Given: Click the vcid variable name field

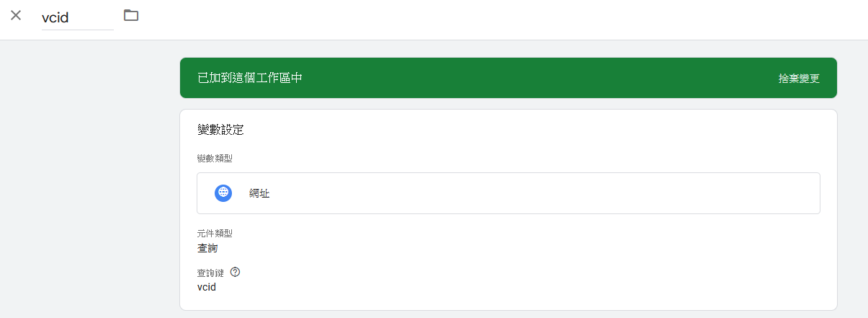Looking at the screenshot, I should click(77, 17).
